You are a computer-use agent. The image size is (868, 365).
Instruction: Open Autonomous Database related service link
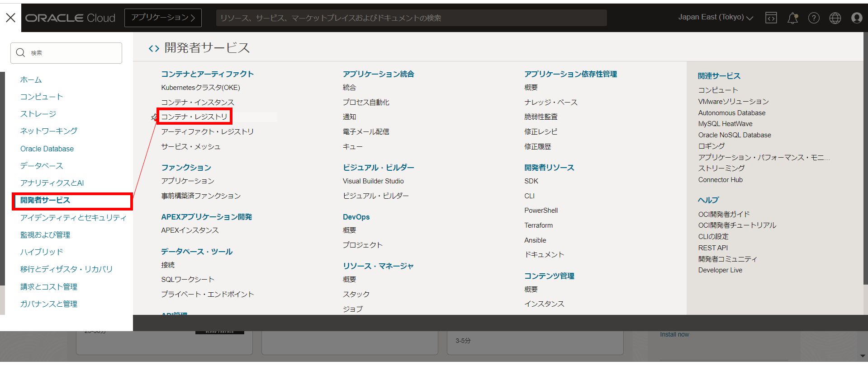(x=732, y=113)
